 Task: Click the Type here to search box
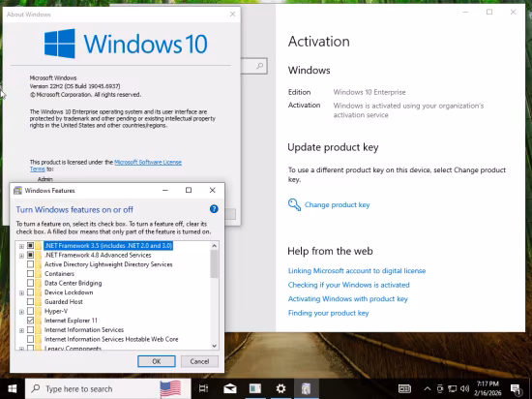click(x=108, y=388)
